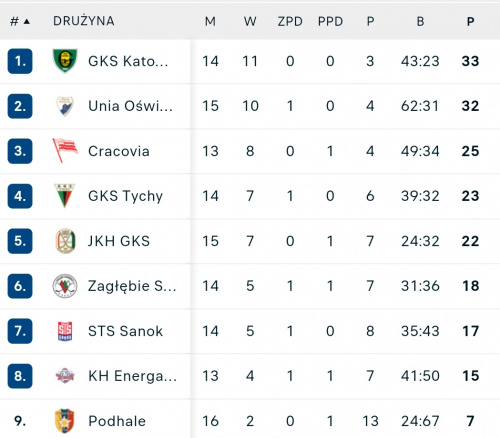This screenshot has height=438, width=500.
Task: Click the bold P points column header
Action: click(470, 22)
